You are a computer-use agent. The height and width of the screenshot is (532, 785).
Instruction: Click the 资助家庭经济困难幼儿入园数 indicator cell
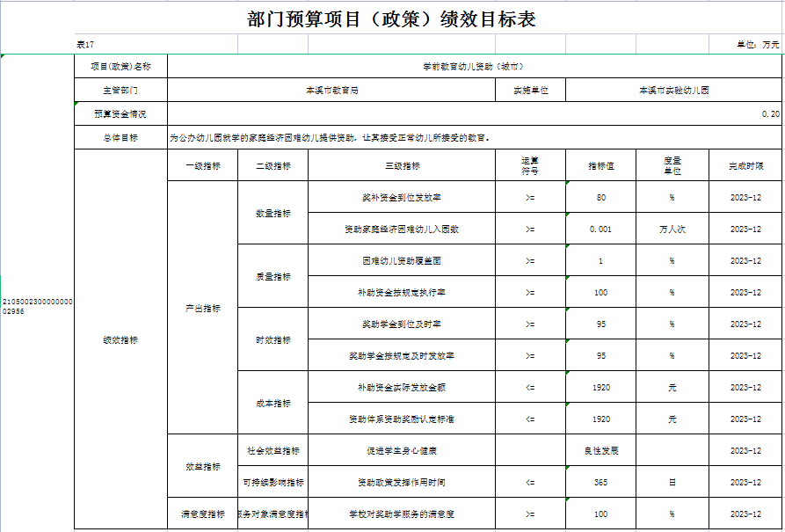coord(402,229)
